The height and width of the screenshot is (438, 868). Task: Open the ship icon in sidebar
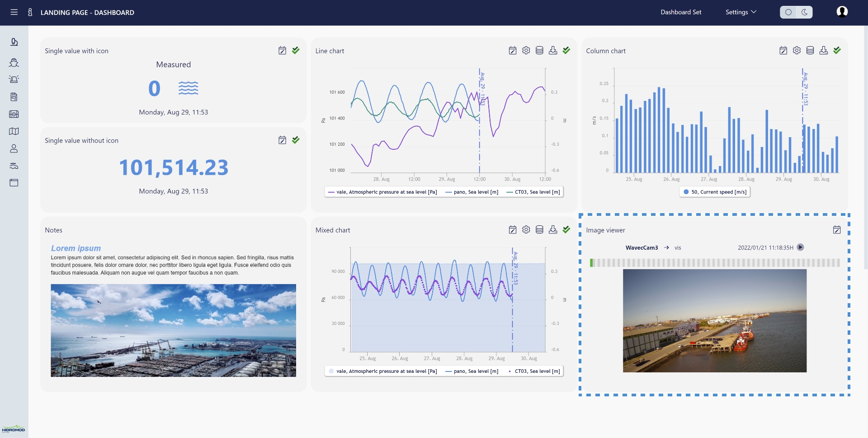pyautogui.click(x=14, y=62)
